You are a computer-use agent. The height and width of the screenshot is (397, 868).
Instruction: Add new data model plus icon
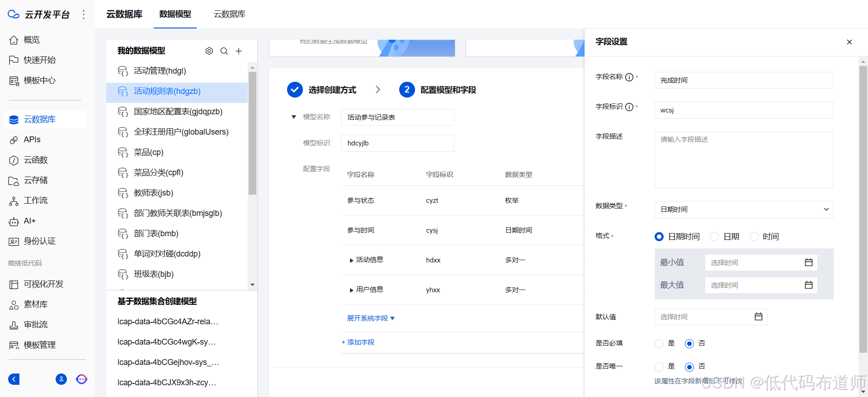(x=239, y=51)
